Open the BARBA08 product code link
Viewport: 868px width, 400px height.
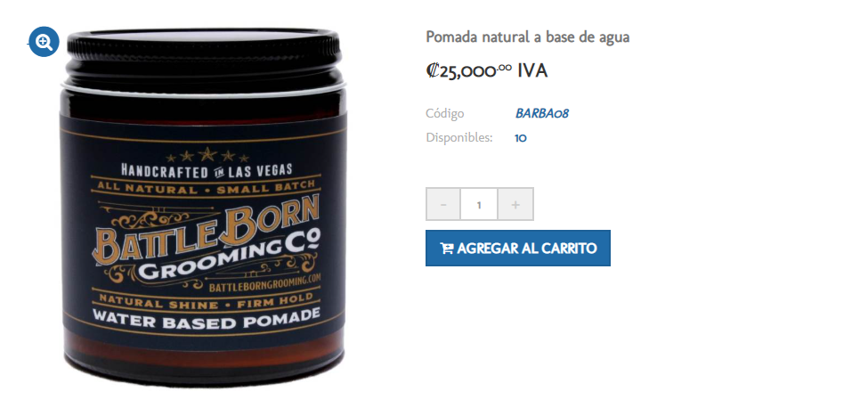click(542, 113)
